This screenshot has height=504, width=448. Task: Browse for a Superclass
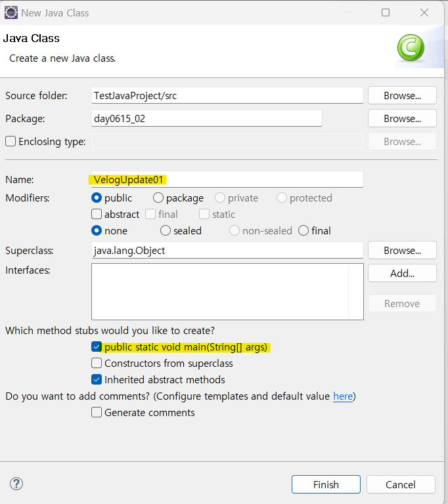click(402, 250)
